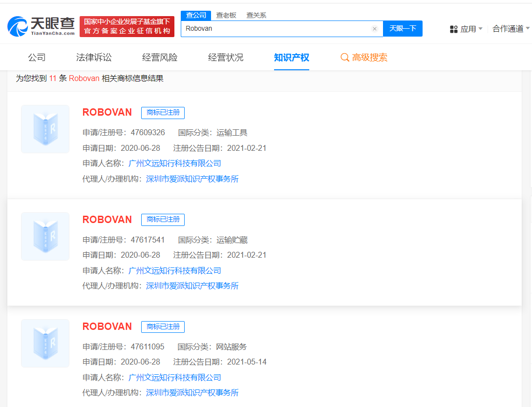
Task: Open trademark thumbnail for registration 47609326
Action: coord(45,129)
